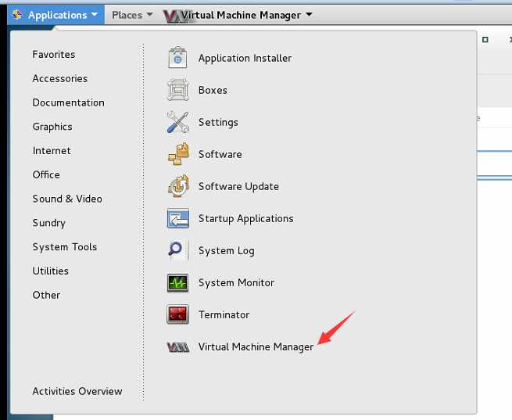Launch Virtual Machine Manager from its label
The image size is (512, 420).
(x=256, y=346)
